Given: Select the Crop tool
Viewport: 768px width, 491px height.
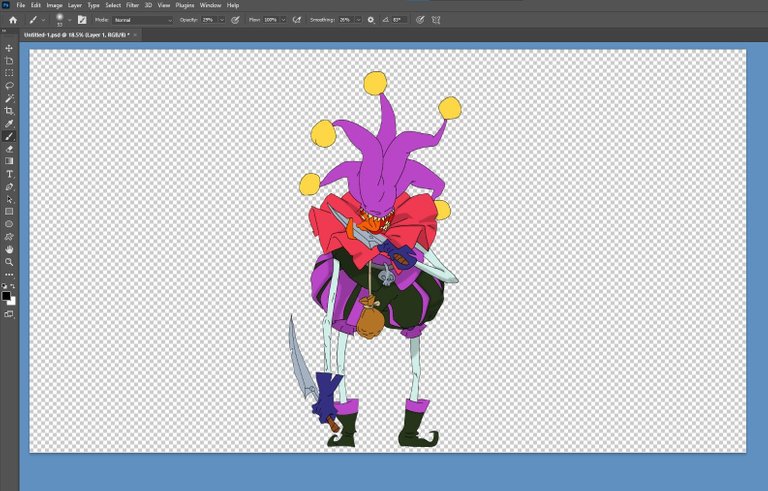Looking at the screenshot, I should tap(9, 111).
